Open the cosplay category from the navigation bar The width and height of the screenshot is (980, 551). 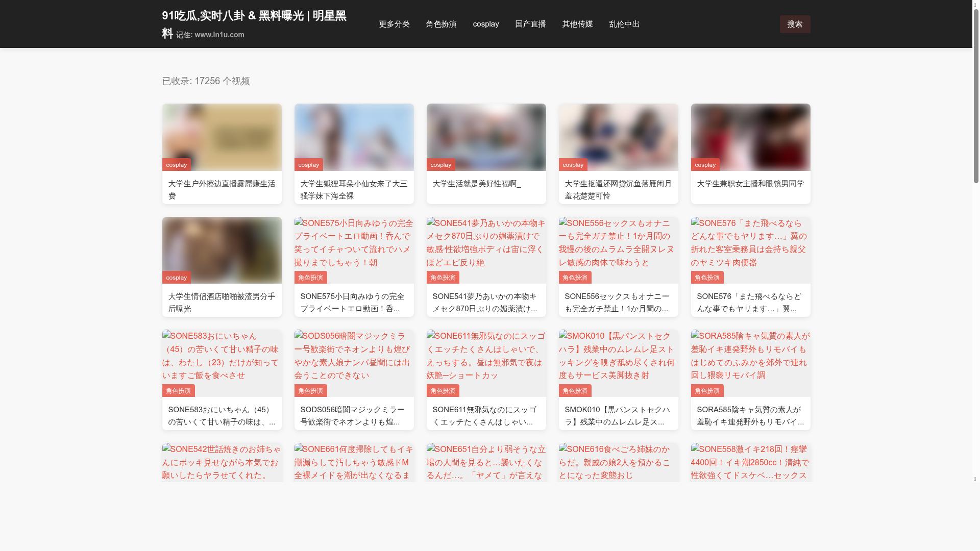[485, 24]
